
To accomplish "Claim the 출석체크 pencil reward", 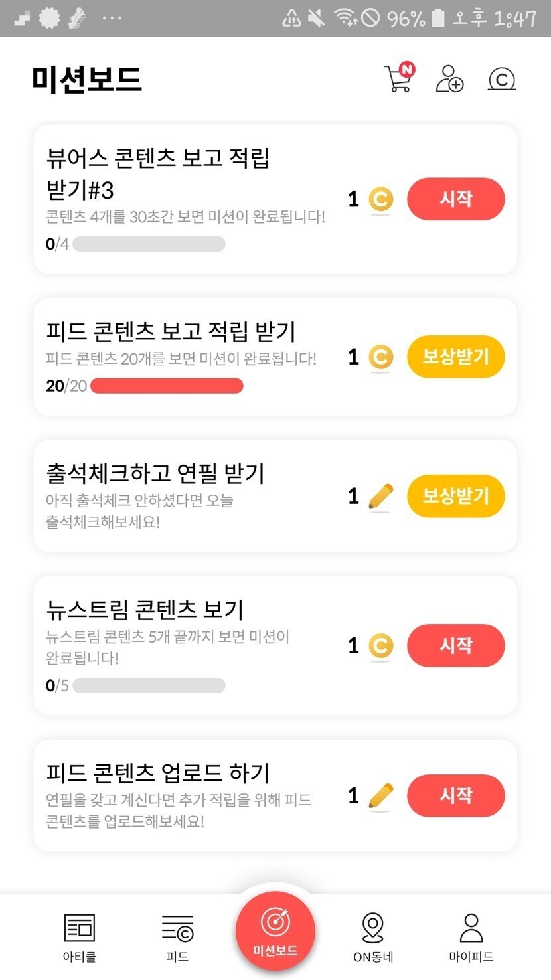I will [x=455, y=496].
